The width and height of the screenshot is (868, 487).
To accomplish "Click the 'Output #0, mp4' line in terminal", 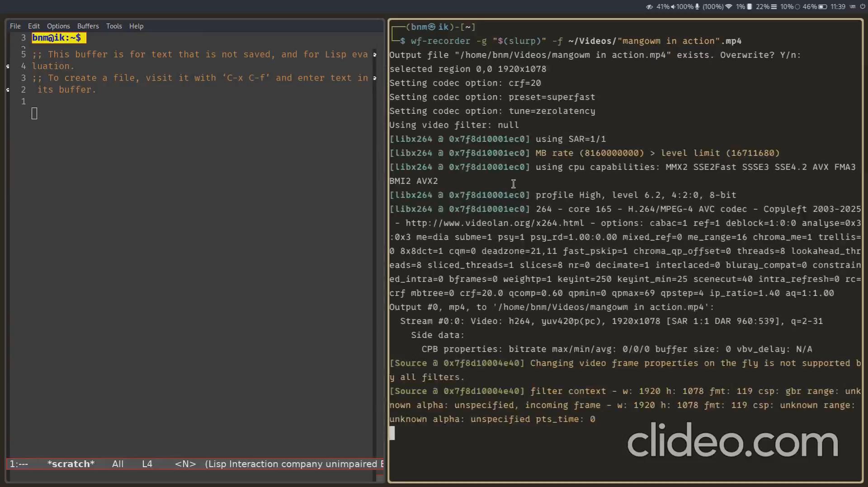I will tap(552, 307).
